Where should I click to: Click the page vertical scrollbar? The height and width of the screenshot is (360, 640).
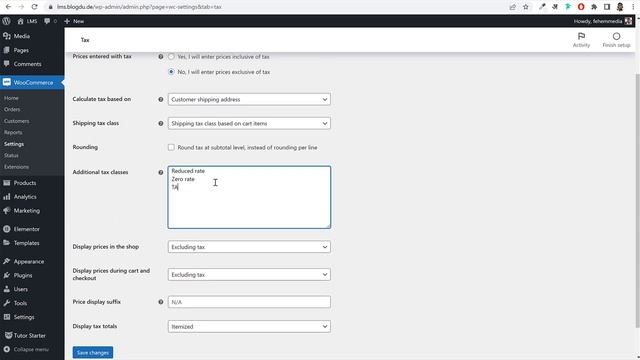[x=637, y=200]
